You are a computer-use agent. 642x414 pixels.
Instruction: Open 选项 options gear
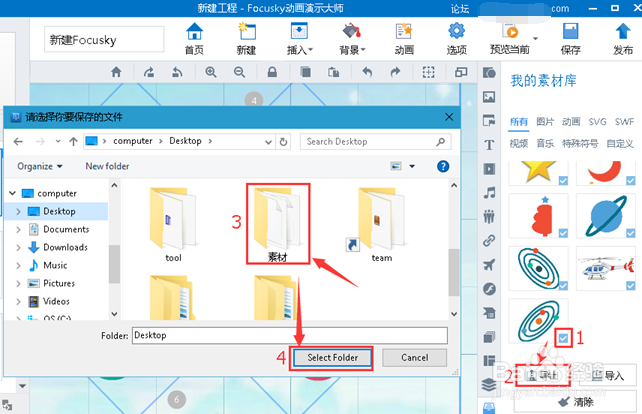(x=457, y=38)
